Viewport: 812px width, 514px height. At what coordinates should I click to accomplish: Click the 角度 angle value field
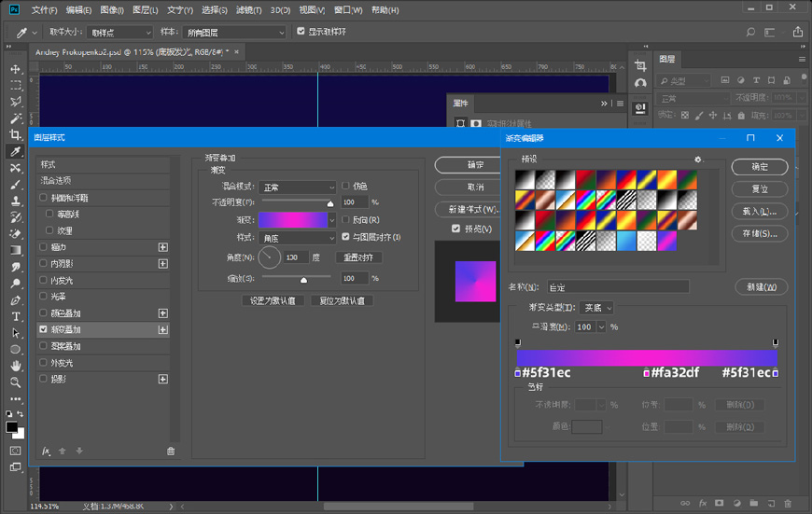[x=296, y=257]
